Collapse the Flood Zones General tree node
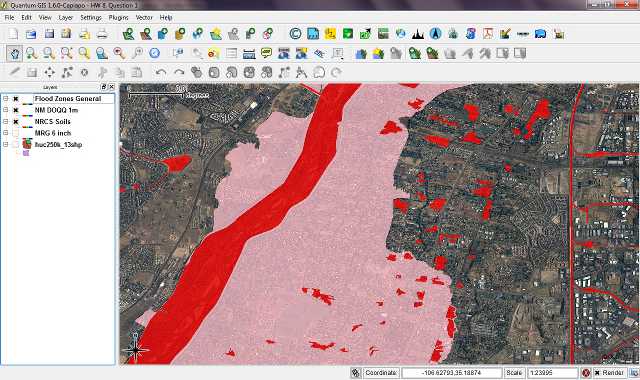The width and height of the screenshot is (640, 380). 6,98
